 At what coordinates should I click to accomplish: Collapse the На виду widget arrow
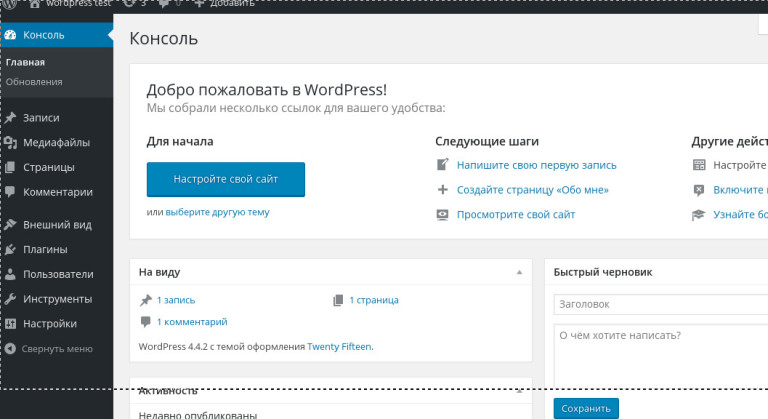pyautogui.click(x=520, y=272)
